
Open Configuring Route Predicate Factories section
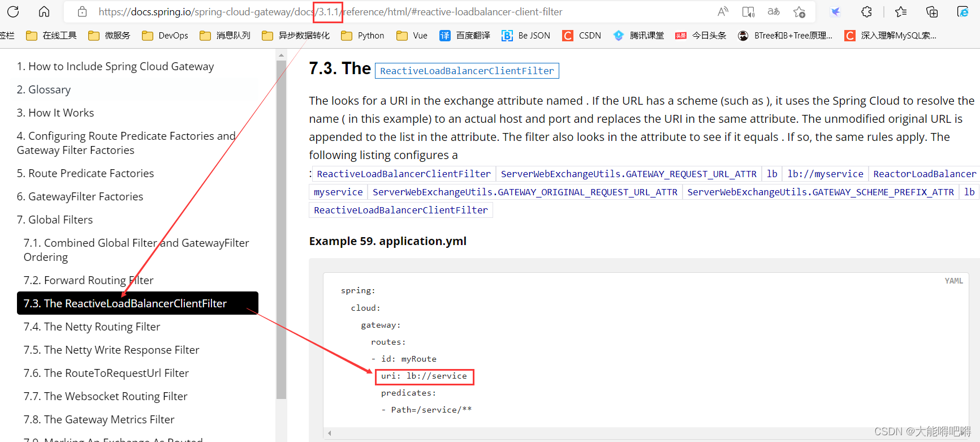pos(126,143)
